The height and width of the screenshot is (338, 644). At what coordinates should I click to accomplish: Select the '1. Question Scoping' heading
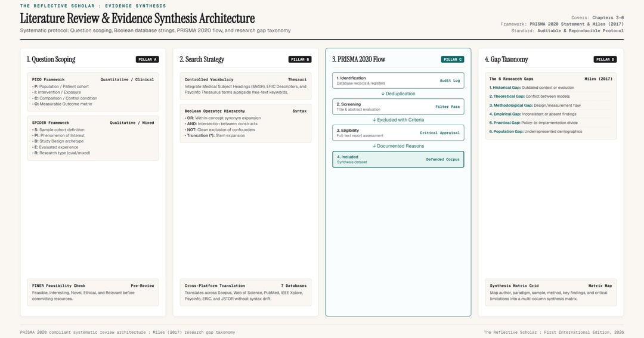click(x=51, y=59)
